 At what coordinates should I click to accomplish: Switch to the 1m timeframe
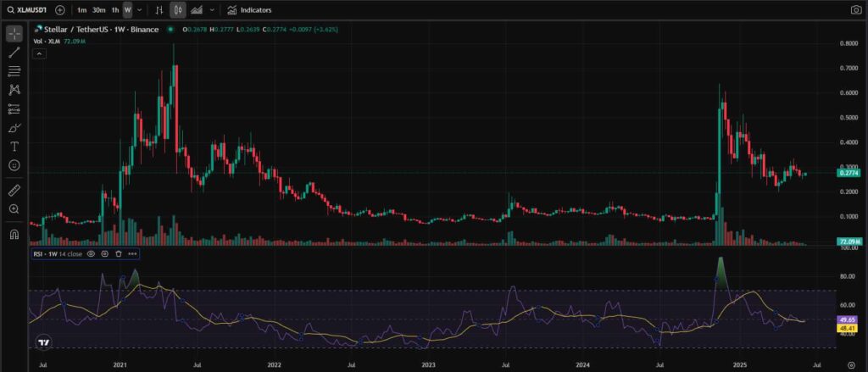[x=81, y=10]
